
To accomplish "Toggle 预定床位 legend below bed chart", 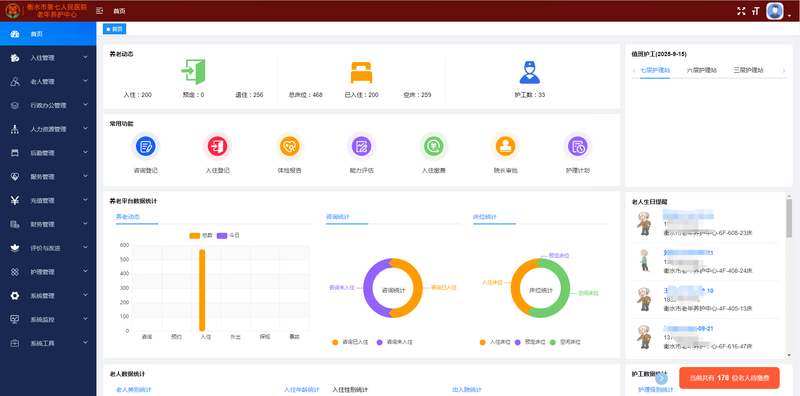I will [x=530, y=342].
